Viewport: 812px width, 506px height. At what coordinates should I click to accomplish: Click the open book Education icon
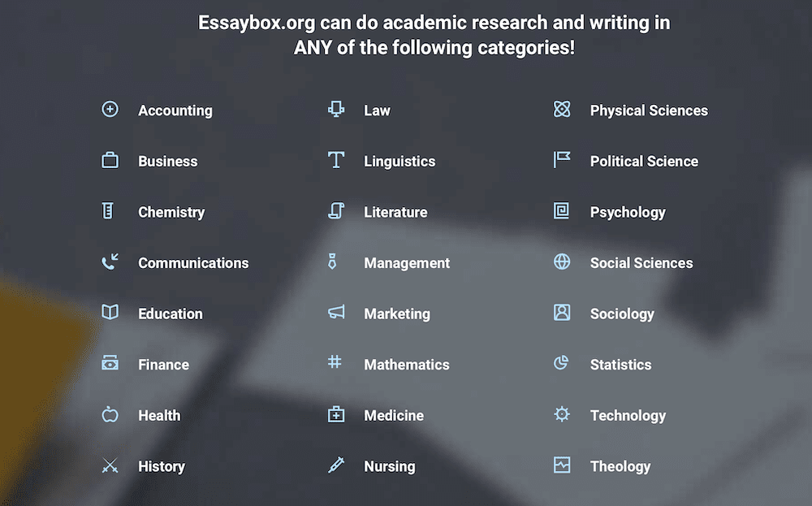[x=110, y=312]
